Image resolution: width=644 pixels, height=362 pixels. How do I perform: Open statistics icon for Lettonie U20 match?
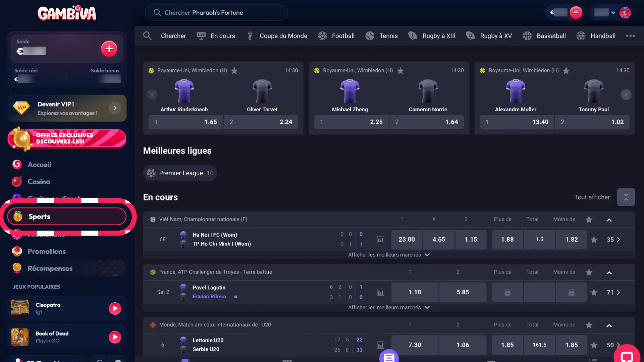[380, 345]
